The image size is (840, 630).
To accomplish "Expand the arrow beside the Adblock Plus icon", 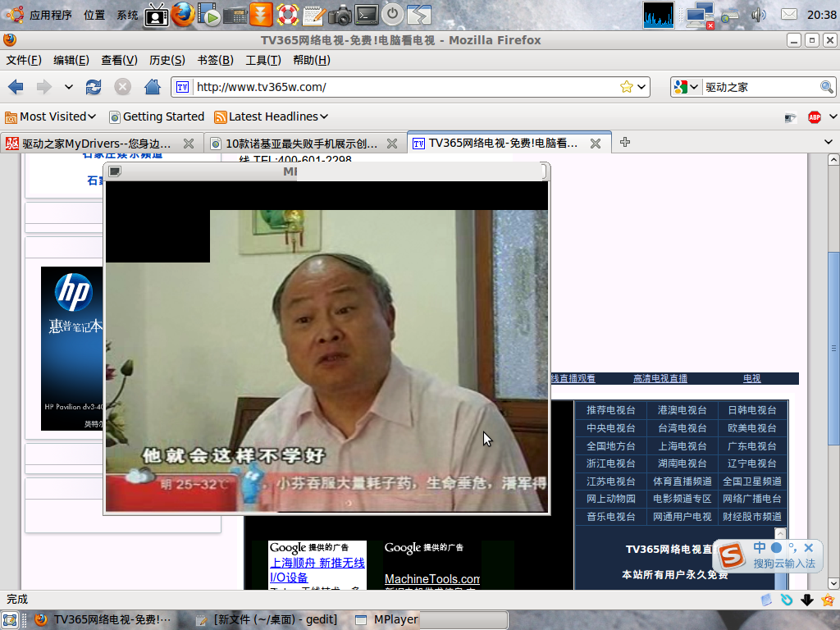I will coord(833,116).
